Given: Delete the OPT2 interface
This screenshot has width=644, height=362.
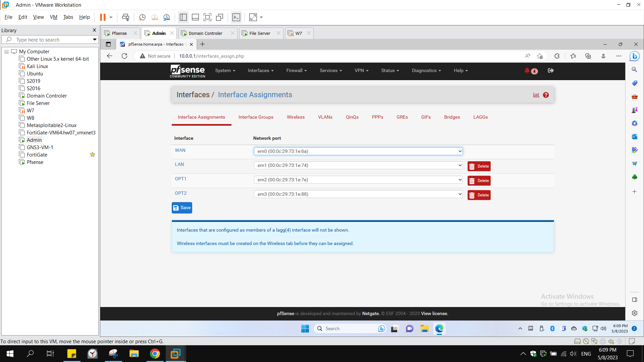Looking at the screenshot, I should 479,195.
